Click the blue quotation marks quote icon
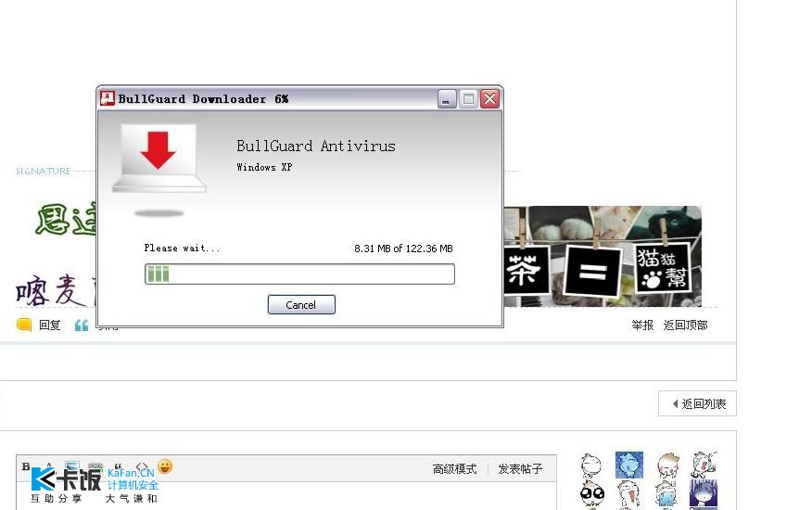Image resolution: width=812 pixels, height=510 pixels. (82, 325)
